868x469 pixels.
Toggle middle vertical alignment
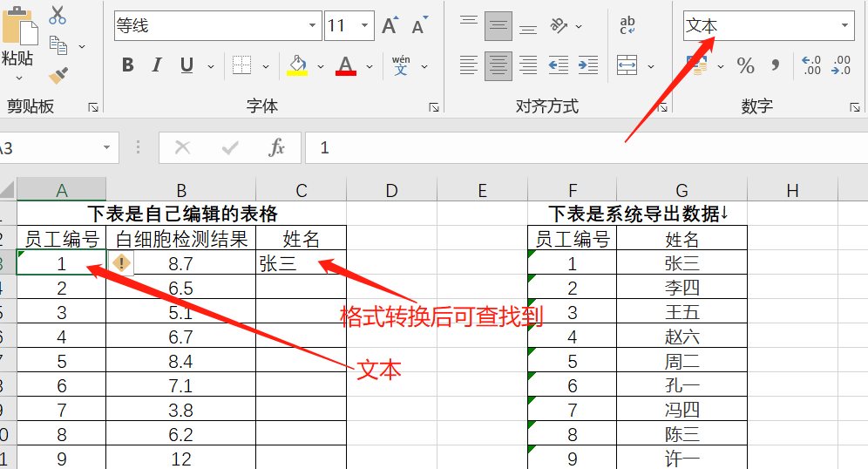(498, 25)
